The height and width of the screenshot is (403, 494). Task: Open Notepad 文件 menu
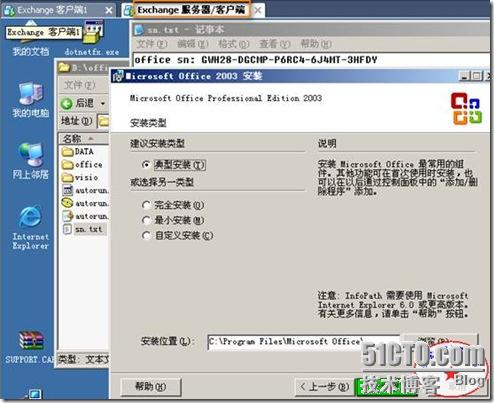point(152,44)
